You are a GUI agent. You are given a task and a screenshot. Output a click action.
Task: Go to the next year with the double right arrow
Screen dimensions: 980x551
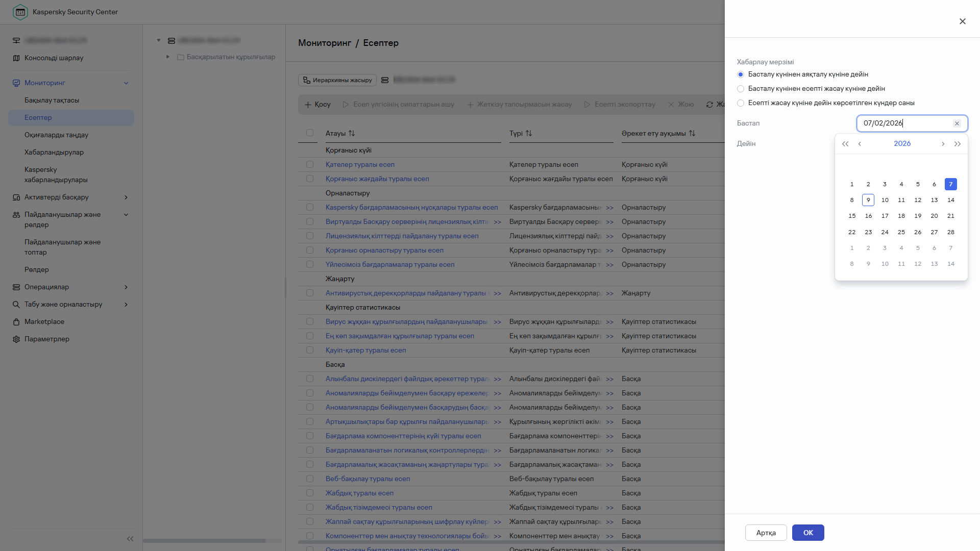point(958,144)
